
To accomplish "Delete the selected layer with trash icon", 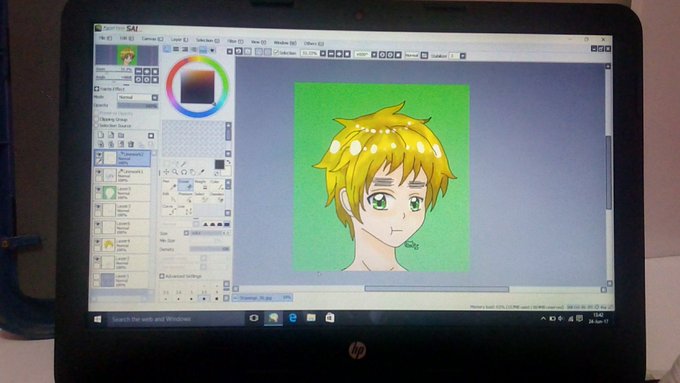I will [131, 144].
